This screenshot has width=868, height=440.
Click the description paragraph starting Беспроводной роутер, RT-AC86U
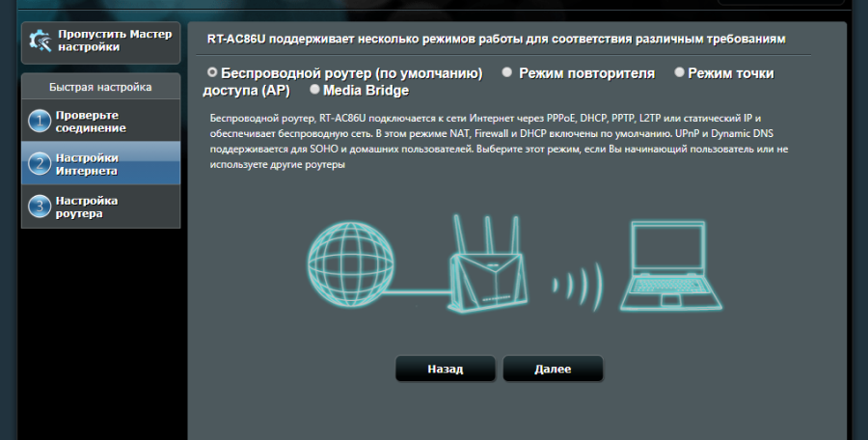[x=499, y=141]
